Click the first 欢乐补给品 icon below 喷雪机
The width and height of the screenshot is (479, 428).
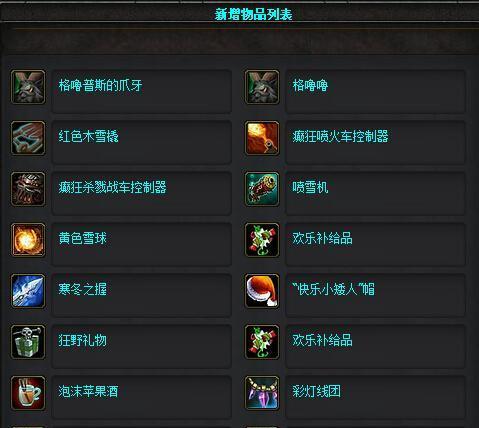(262, 240)
